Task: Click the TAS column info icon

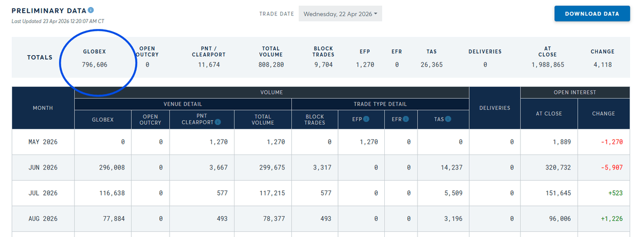Action: click(x=448, y=119)
